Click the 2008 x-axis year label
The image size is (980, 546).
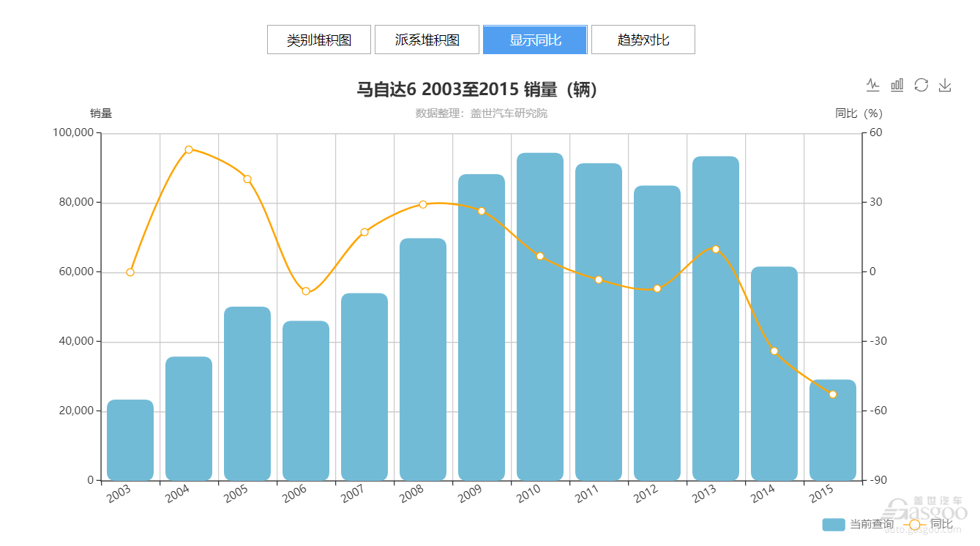tap(411, 495)
